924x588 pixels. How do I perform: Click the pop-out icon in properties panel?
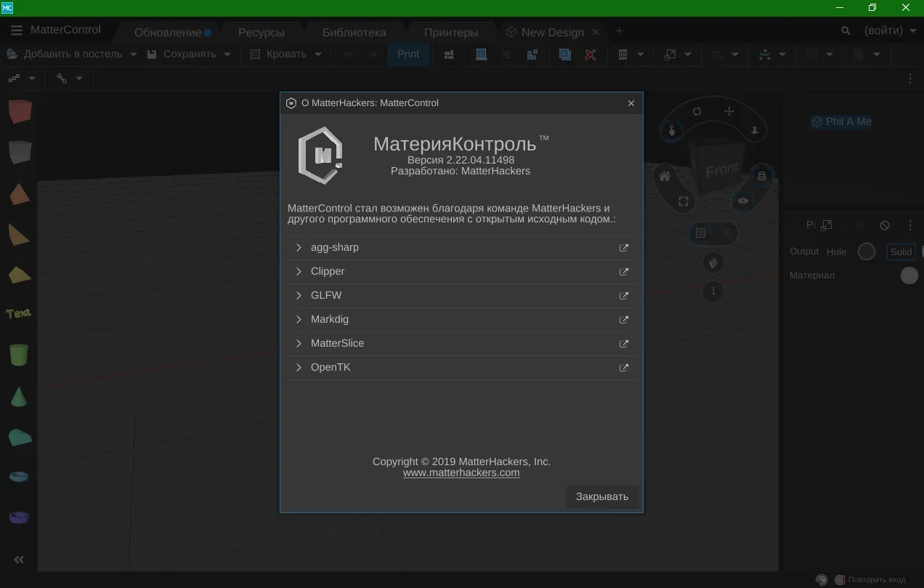pos(827,225)
